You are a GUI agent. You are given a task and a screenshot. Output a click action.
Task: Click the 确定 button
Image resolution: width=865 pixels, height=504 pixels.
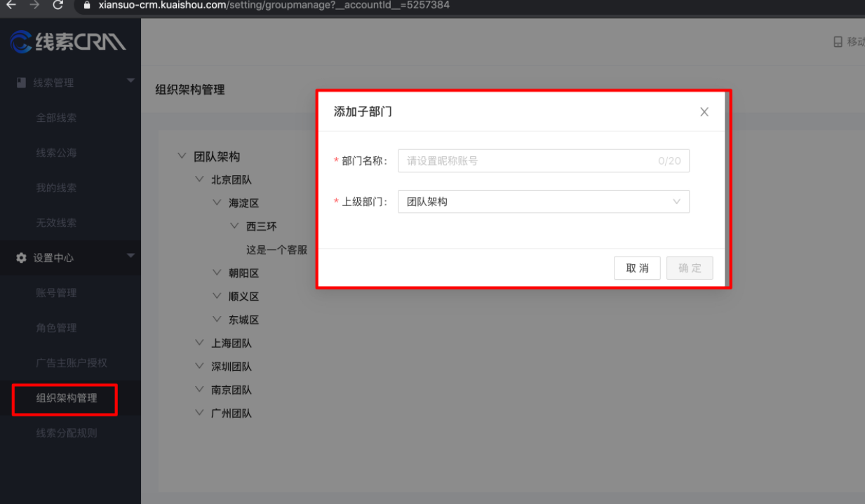click(690, 268)
